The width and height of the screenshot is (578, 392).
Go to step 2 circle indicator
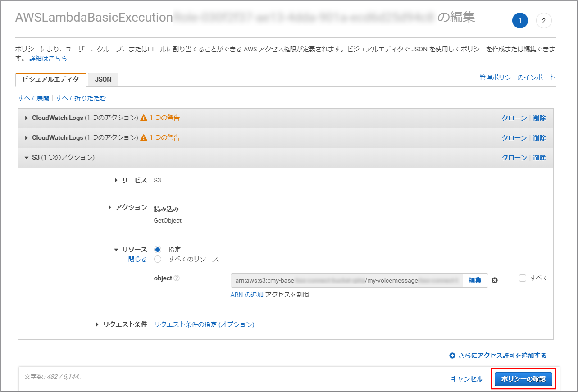click(544, 21)
